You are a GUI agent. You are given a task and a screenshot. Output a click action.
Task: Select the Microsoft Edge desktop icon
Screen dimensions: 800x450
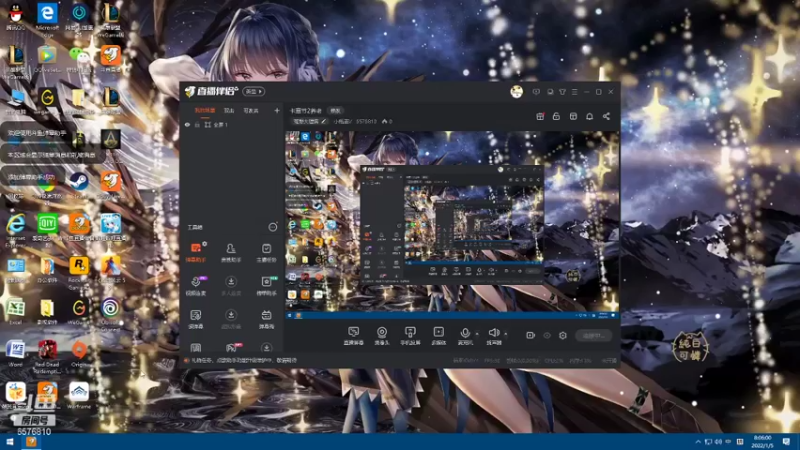click(47, 20)
